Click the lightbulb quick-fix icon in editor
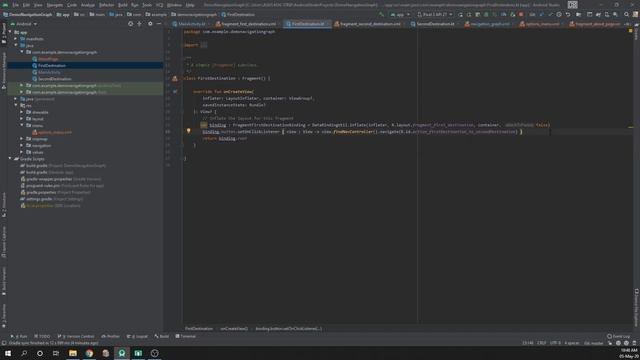The width and height of the screenshot is (640, 360). [x=189, y=131]
